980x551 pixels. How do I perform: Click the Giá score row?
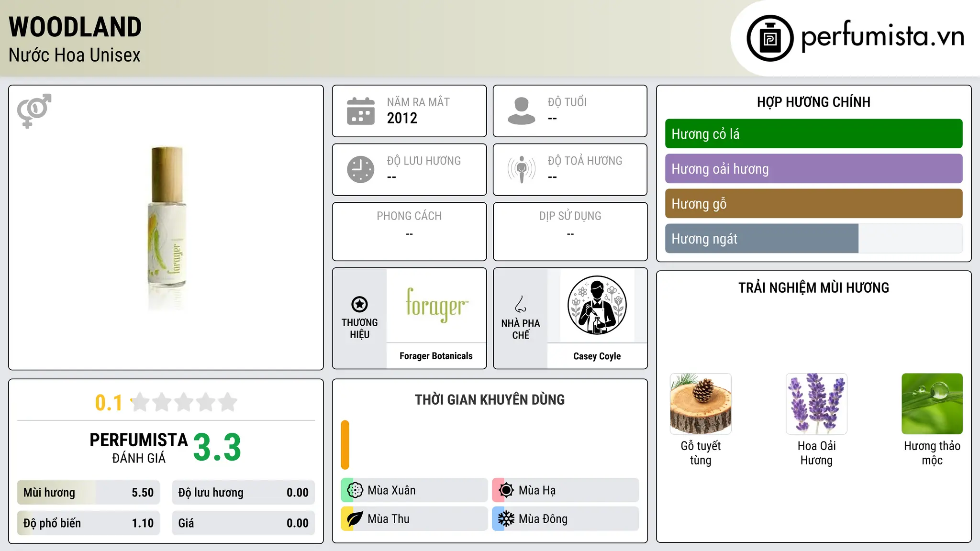pyautogui.click(x=243, y=523)
